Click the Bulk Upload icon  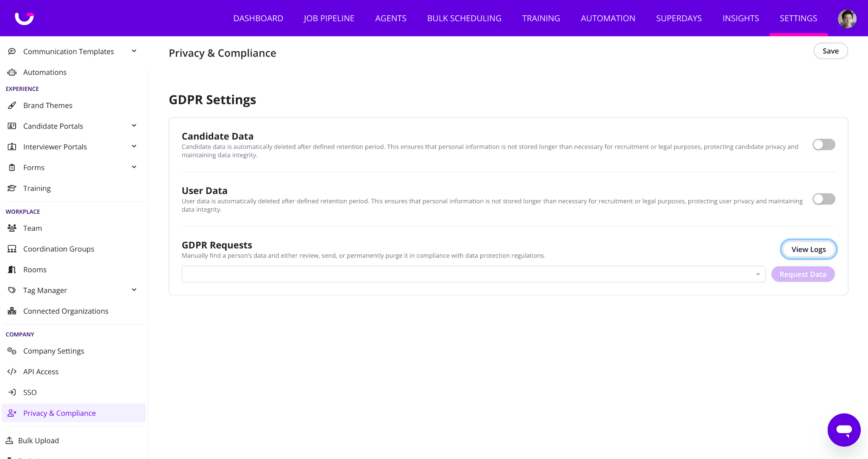[x=9, y=440]
